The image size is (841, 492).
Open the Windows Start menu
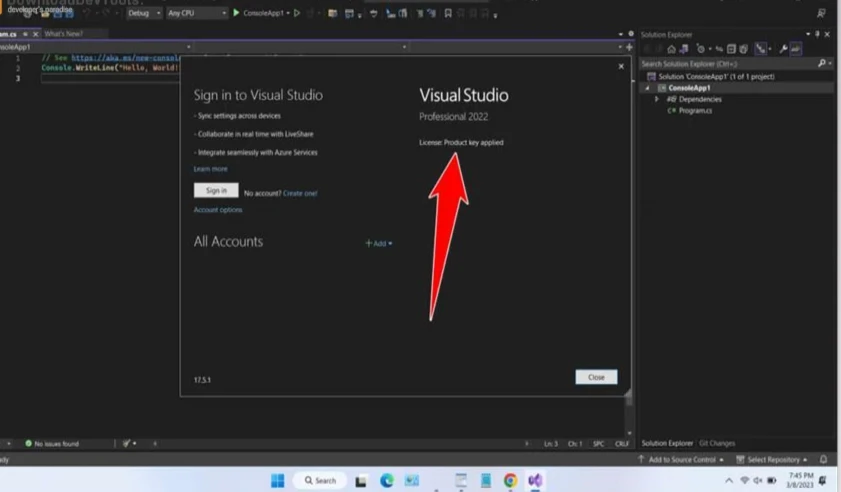click(x=278, y=480)
